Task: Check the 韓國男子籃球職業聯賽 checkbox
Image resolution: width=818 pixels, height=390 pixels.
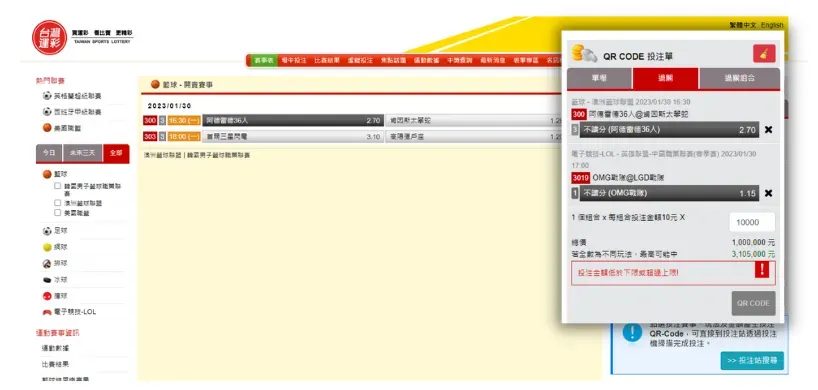Action: 58,186
